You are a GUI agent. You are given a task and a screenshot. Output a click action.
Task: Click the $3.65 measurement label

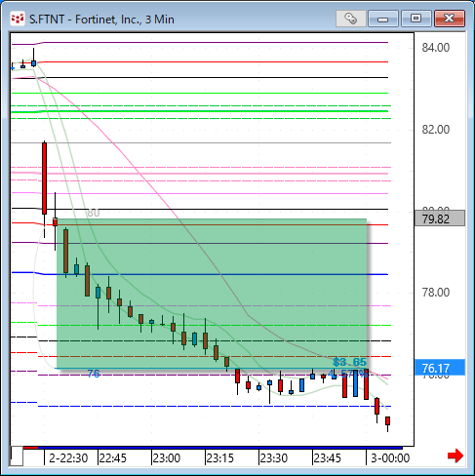[350, 362]
